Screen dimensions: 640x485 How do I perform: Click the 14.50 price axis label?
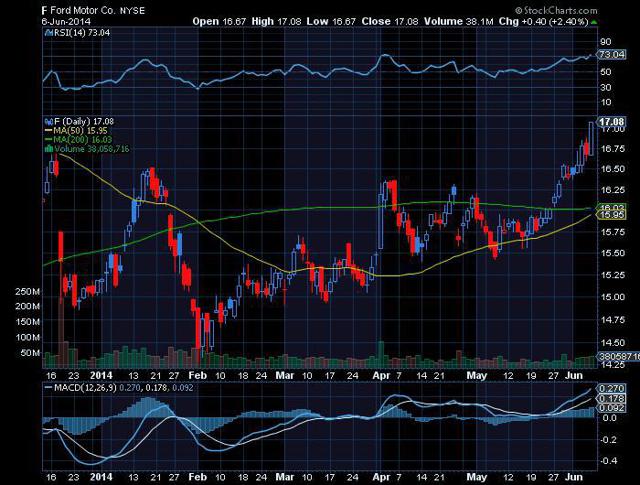tap(613, 343)
